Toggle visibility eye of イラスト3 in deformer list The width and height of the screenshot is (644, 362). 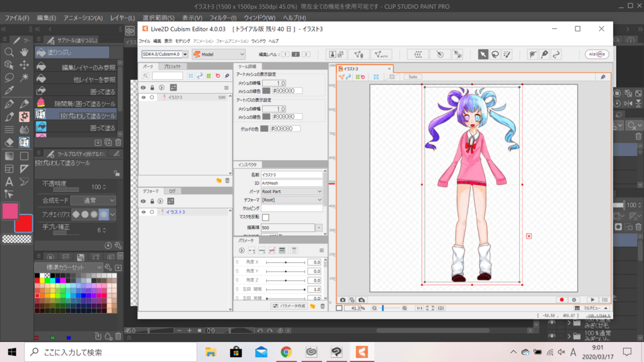[x=144, y=213]
